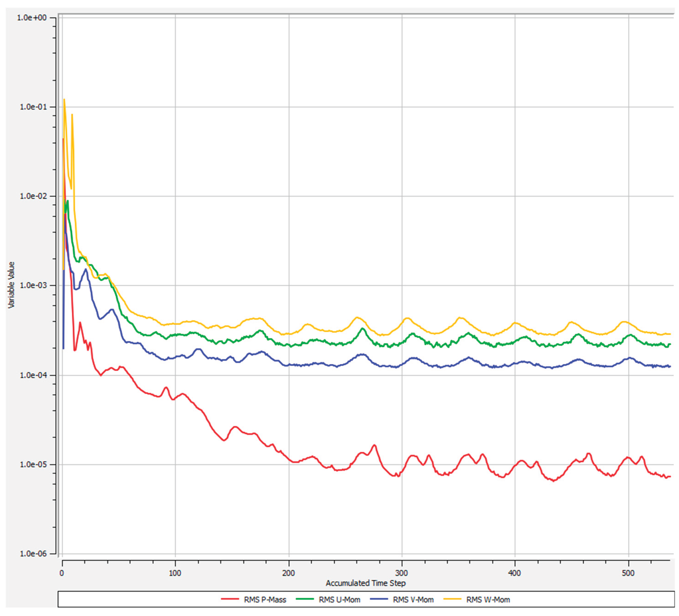Click the 1.0e-01 y-axis tick label
Image resolution: width=679 pixels, height=616 pixels.
point(33,107)
